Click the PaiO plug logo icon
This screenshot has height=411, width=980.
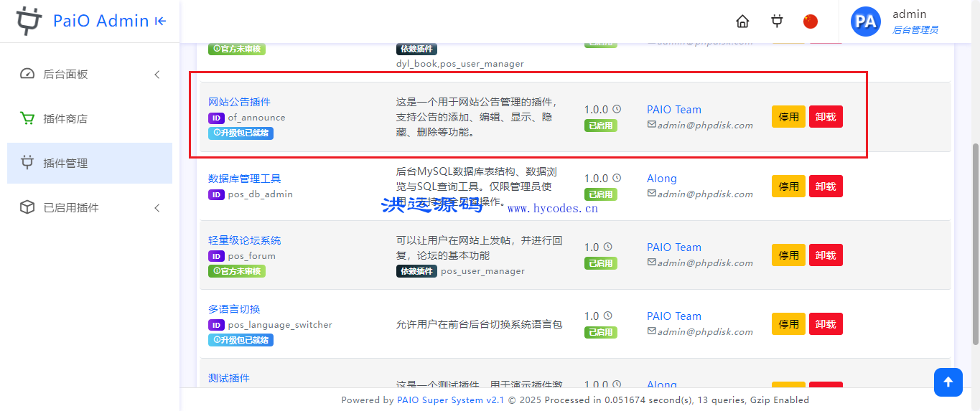pyautogui.click(x=29, y=21)
